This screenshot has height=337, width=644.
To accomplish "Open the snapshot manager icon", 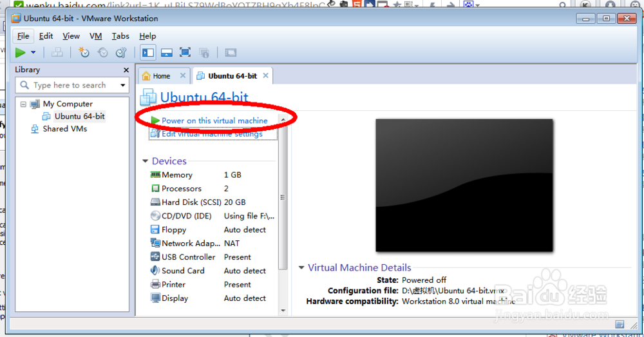I will [x=121, y=53].
